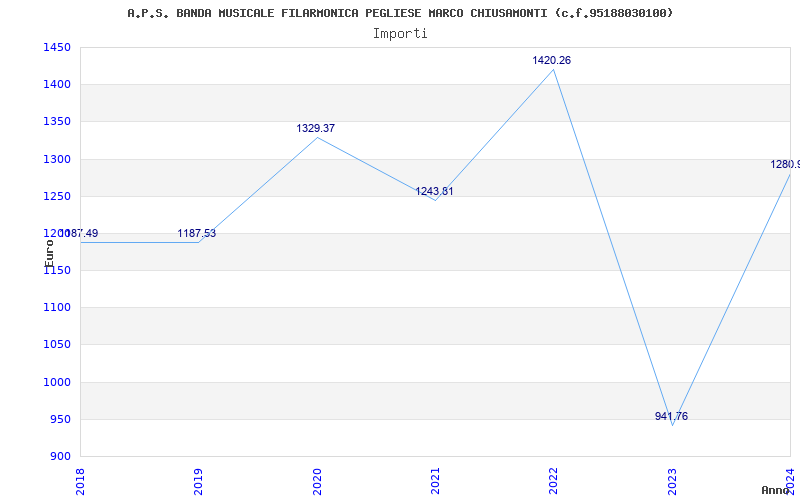Click the 1187.49 data label
800x500 pixels.
[x=79, y=234]
